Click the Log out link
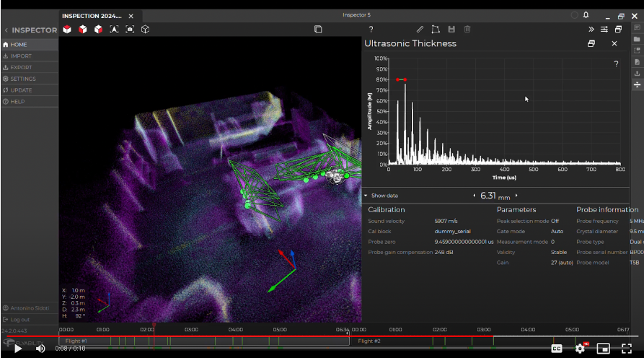Screen dimensions: 644x358 (19, 319)
